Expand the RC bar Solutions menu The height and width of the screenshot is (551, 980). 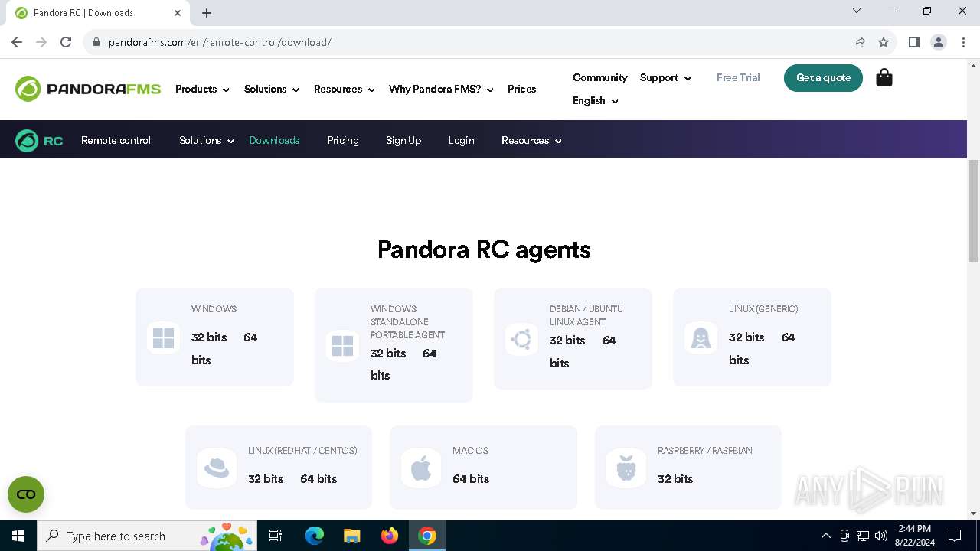coord(207,141)
